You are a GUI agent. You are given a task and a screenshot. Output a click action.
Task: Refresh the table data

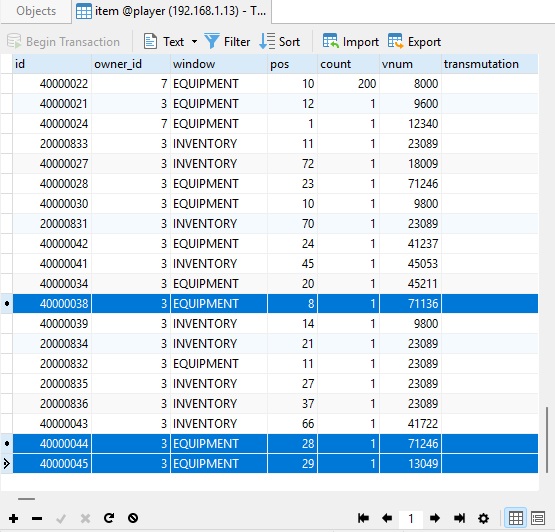[109, 518]
